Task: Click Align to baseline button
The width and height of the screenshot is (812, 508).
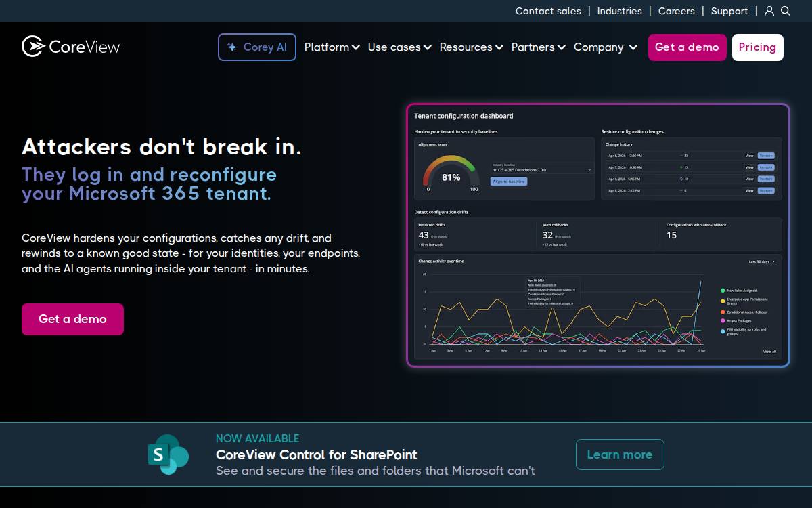Action: point(509,182)
